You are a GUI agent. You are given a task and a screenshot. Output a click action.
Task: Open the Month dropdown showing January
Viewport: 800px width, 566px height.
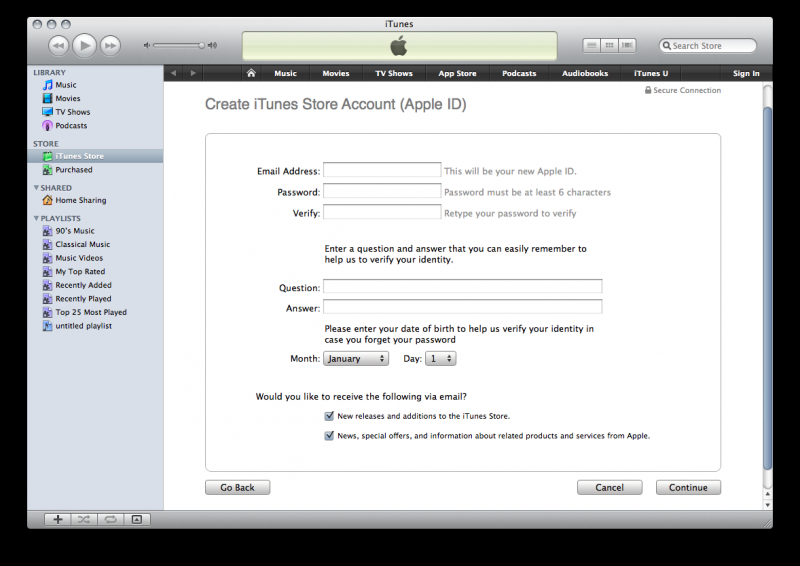pyautogui.click(x=355, y=358)
